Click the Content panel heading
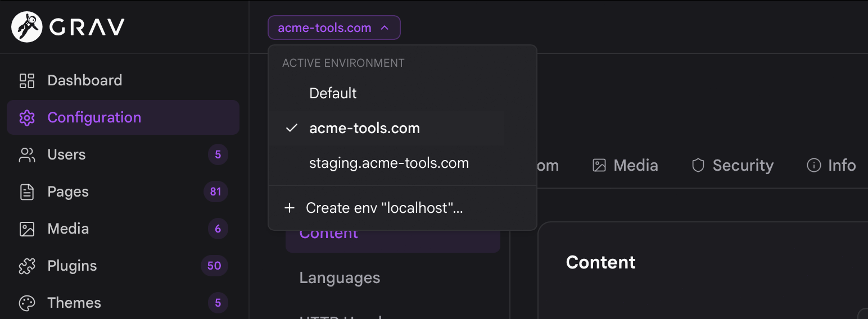 click(x=600, y=262)
